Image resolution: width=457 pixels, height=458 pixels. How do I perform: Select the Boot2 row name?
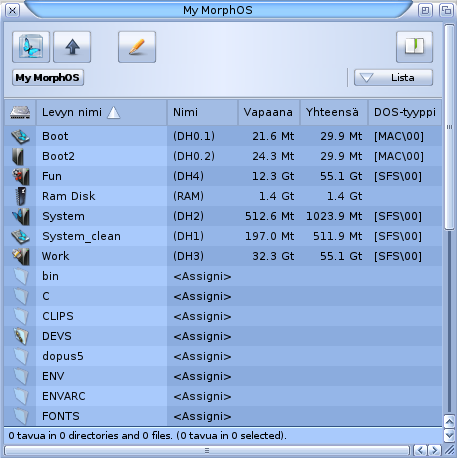58,156
